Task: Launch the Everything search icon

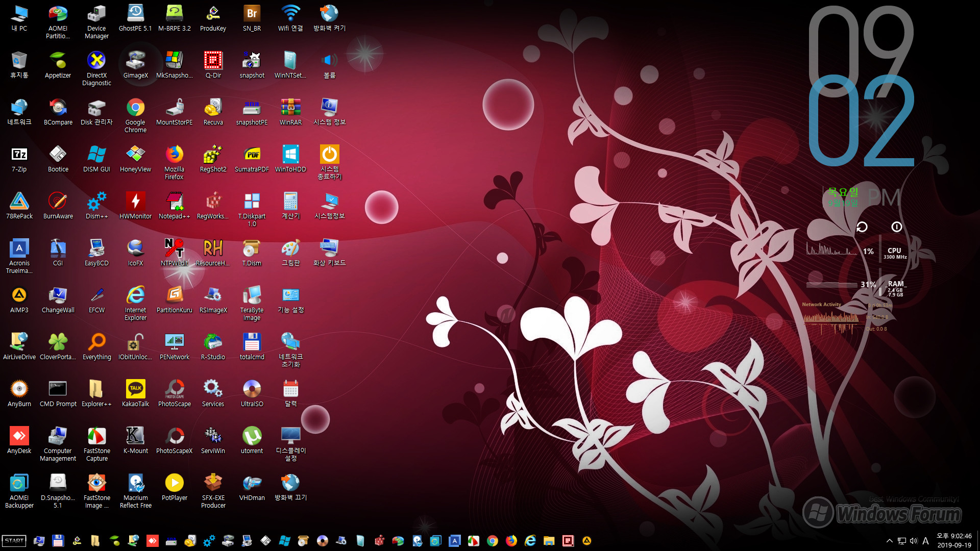Action: (x=96, y=346)
